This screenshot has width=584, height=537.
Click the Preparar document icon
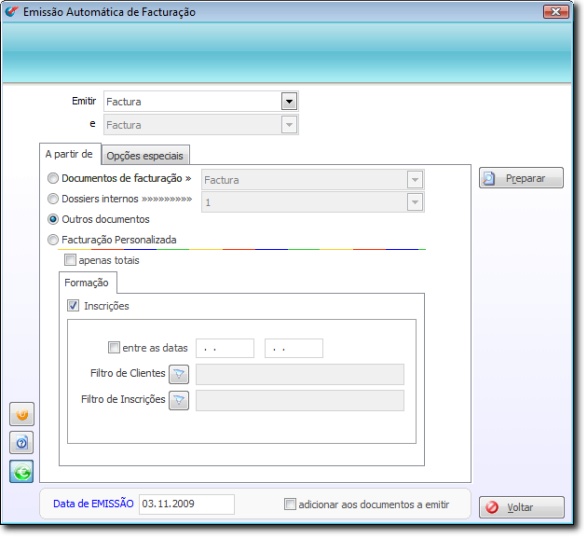(489, 178)
